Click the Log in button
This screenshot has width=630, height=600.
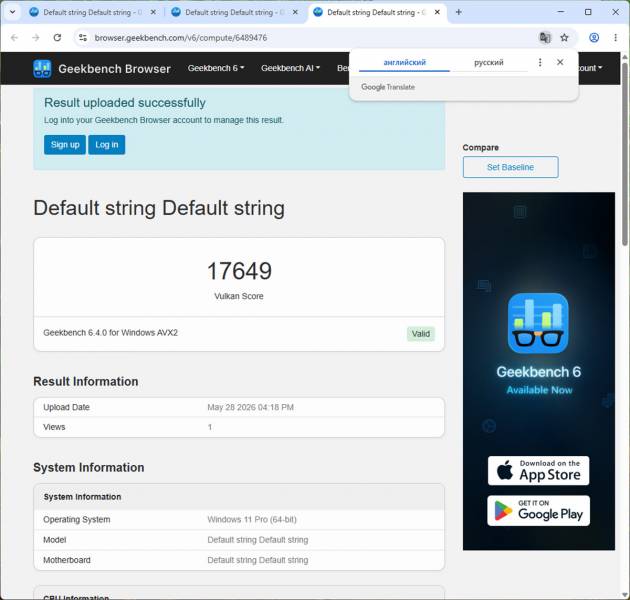click(106, 145)
